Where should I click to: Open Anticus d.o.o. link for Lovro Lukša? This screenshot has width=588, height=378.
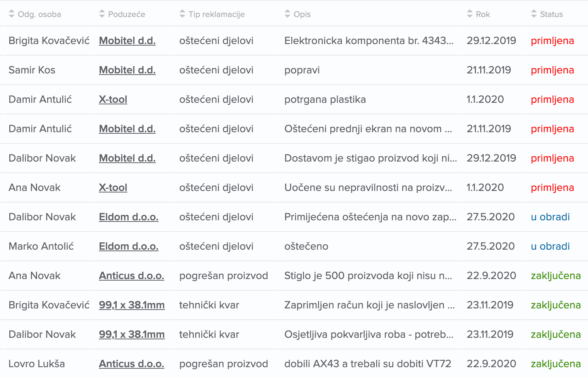(x=131, y=364)
